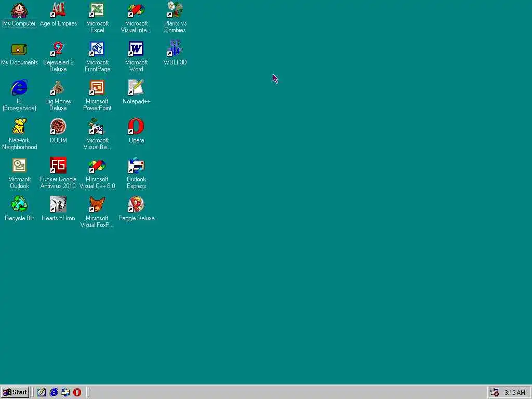Screen dimensions: 532x399
Task: Launch Opera from the taskbar quick launch
Action: (77, 392)
